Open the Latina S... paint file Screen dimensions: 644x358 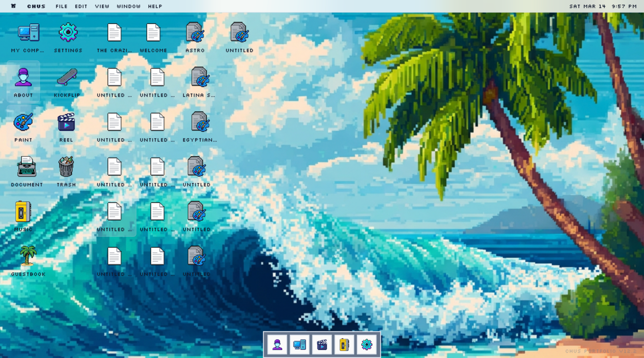[199, 78]
